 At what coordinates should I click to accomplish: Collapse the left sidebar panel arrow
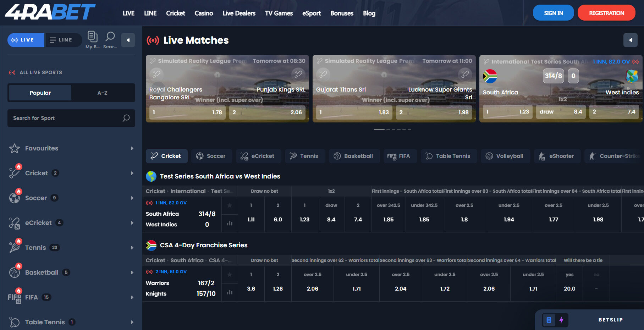[x=128, y=40]
